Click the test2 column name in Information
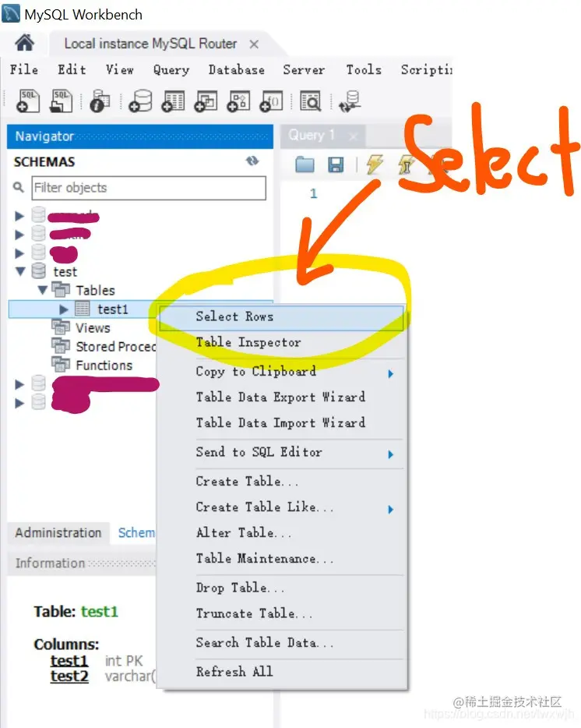 click(x=69, y=676)
